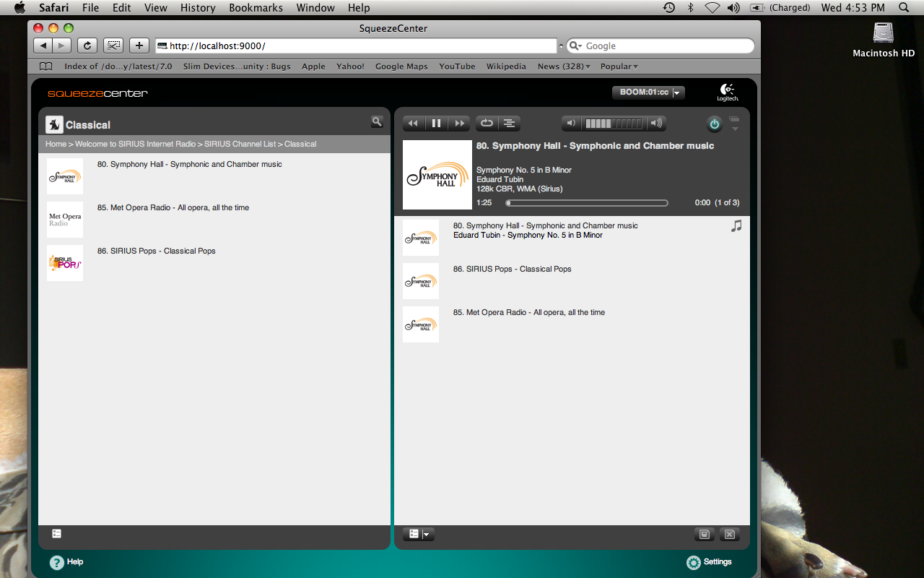Skip to previous track with rewind button

(x=413, y=124)
